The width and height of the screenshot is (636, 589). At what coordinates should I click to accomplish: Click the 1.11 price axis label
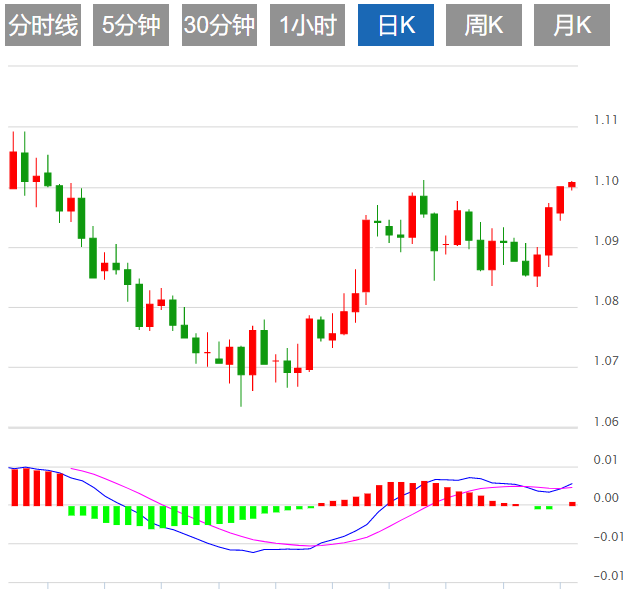coord(606,120)
